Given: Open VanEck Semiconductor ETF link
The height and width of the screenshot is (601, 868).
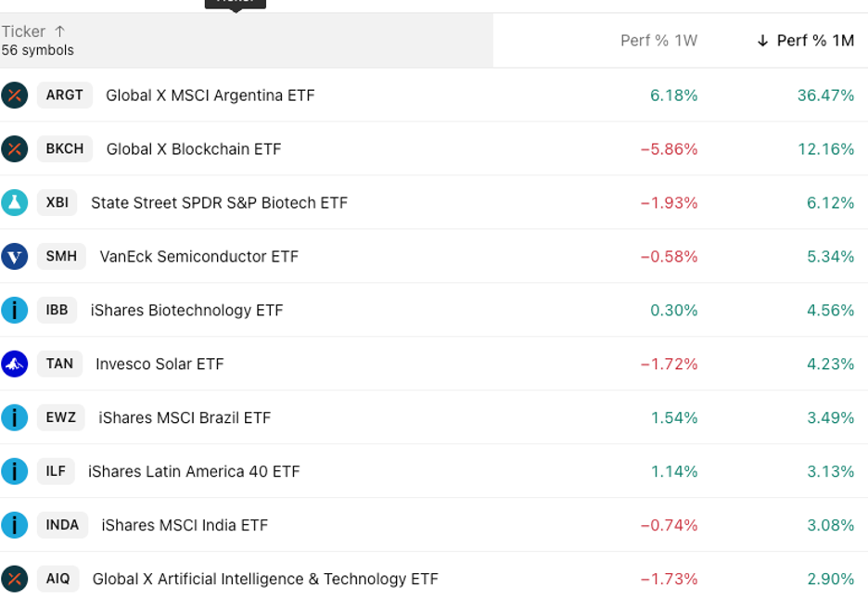Looking at the screenshot, I should [x=199, y=257].
